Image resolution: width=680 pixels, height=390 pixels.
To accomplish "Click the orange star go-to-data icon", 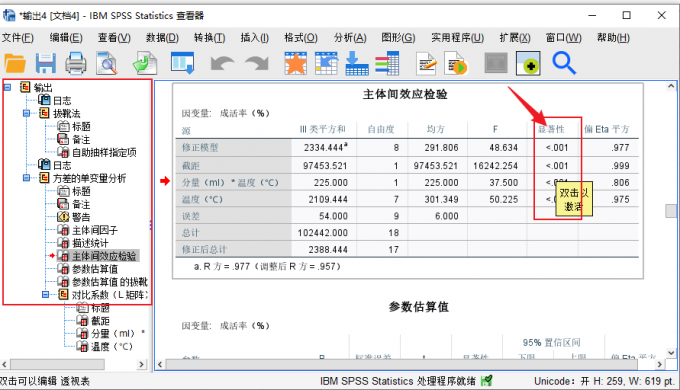I will click(296, 63).
